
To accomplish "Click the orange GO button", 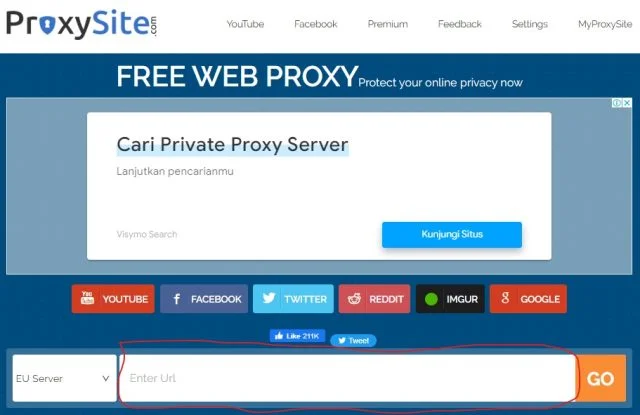I will tap(601, 378).
